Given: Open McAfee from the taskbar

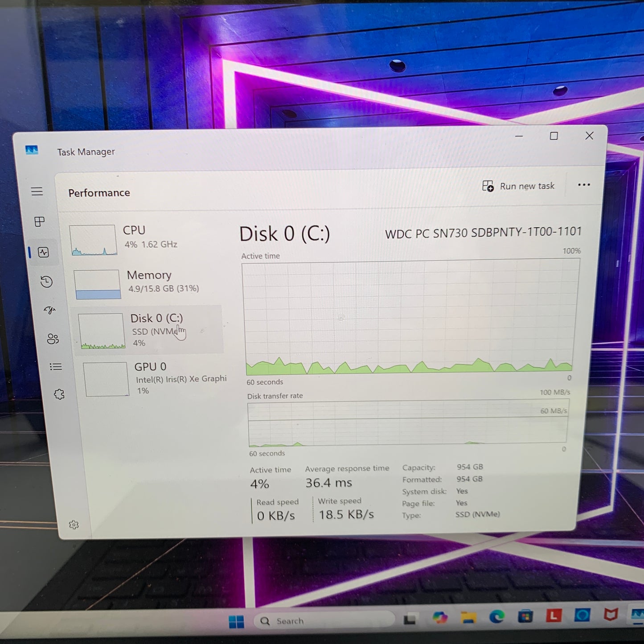Looking at the screenshot, I should pyautogui.click(x=611, y=615).
